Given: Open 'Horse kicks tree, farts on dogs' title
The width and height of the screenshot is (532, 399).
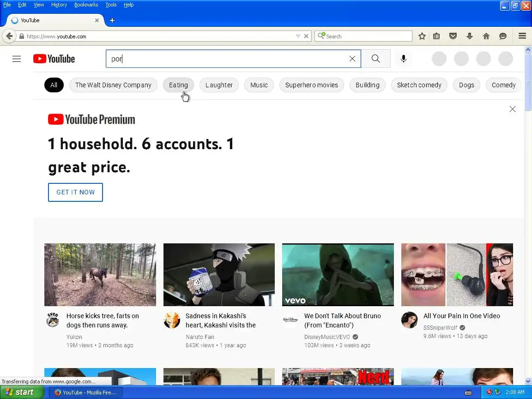Looking at the screenshot, I should (x=103, y=320).
